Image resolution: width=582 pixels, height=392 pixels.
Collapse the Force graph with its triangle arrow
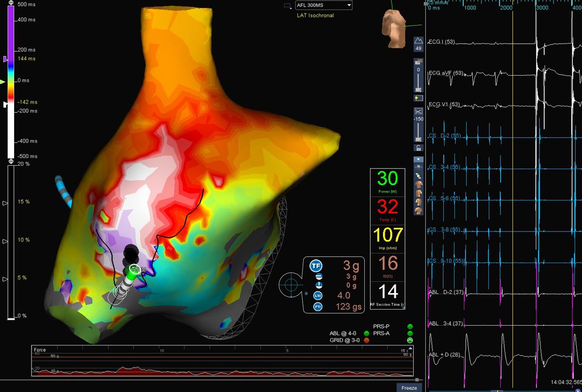[x=410, y=348]
